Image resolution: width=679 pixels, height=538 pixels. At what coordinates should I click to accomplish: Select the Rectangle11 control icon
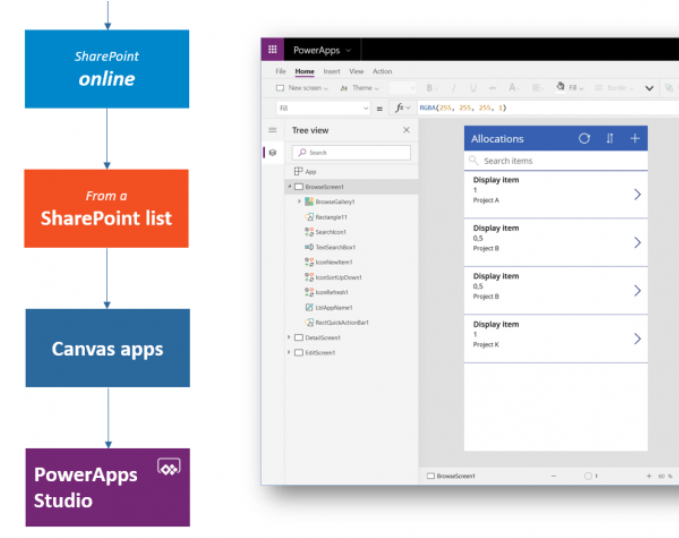[309, 217]
